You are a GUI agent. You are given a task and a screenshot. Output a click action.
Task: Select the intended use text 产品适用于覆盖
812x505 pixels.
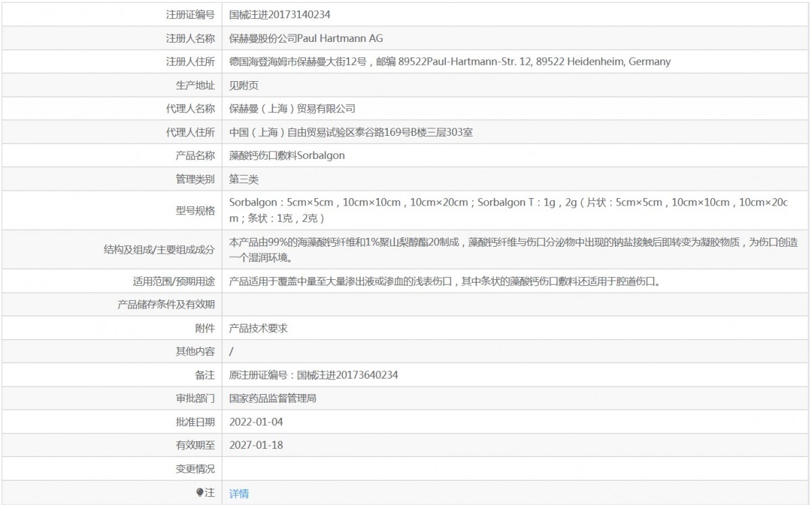445,281
